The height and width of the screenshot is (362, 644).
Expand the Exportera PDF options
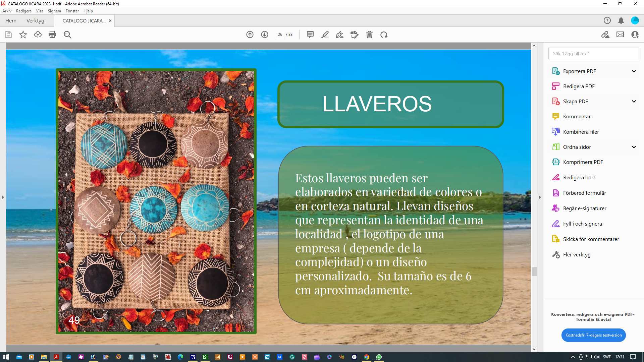(634, 71)
